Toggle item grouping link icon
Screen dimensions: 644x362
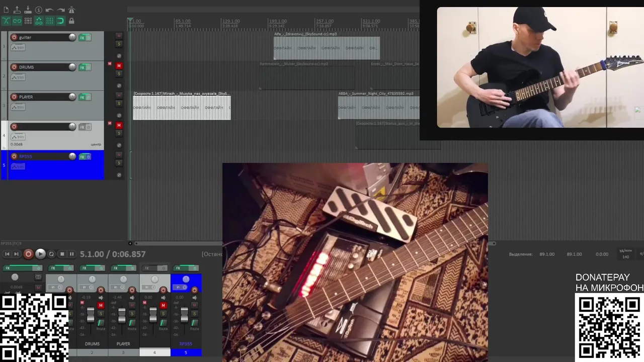click(17, 21)
